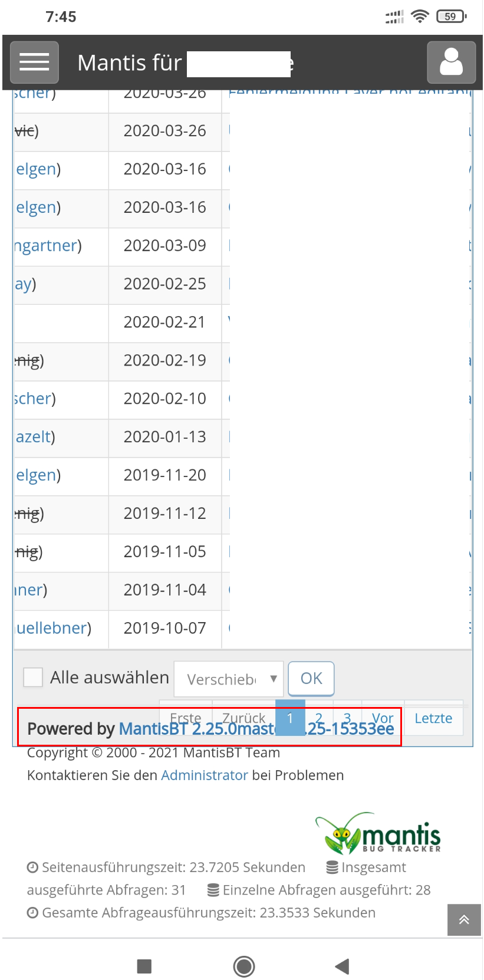The height and width of the screenshot is (980, 484).
Task: Select pagination page 2
Action: coord(319,717)
